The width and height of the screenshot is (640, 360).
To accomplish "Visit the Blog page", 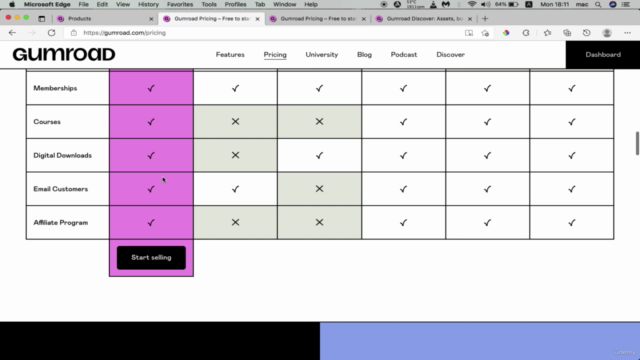I will click(364, 55).
